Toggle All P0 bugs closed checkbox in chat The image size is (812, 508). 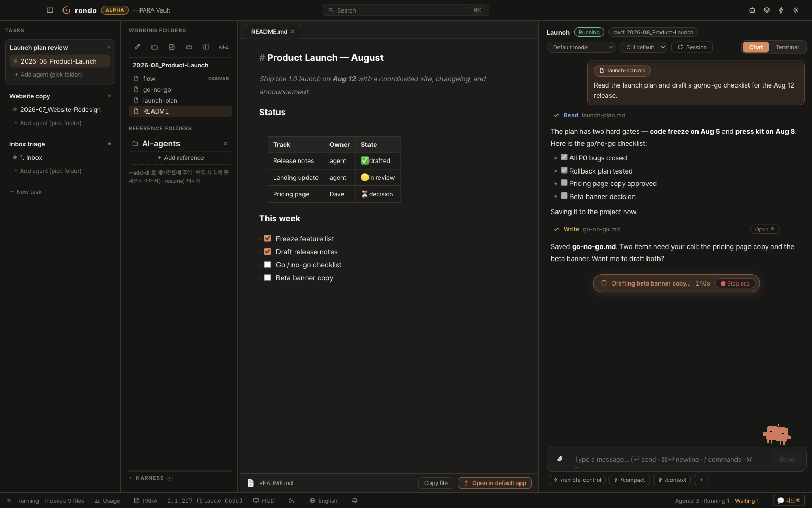click(564, 157)
